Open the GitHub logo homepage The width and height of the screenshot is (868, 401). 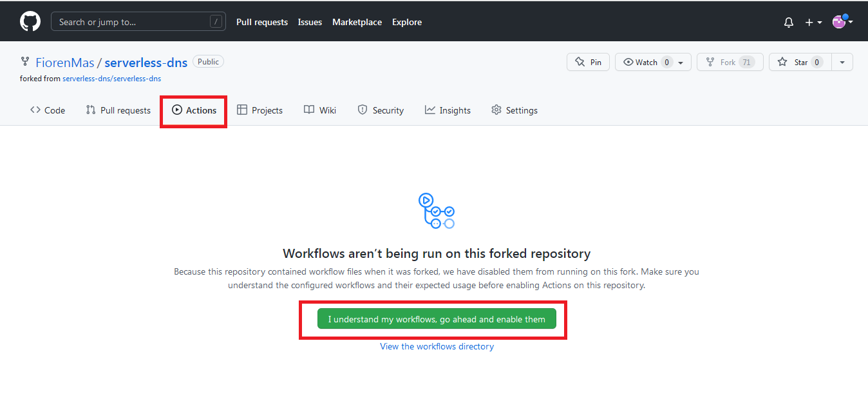point(30,22)
